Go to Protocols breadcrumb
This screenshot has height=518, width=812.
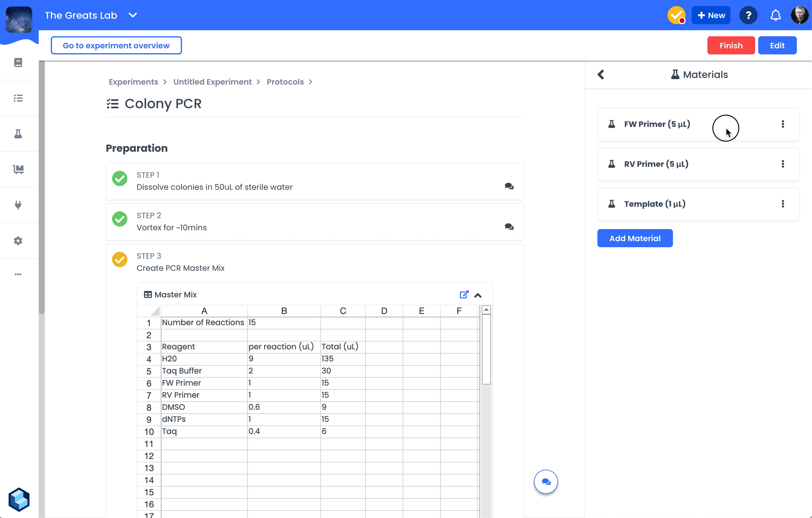point(285,82)
